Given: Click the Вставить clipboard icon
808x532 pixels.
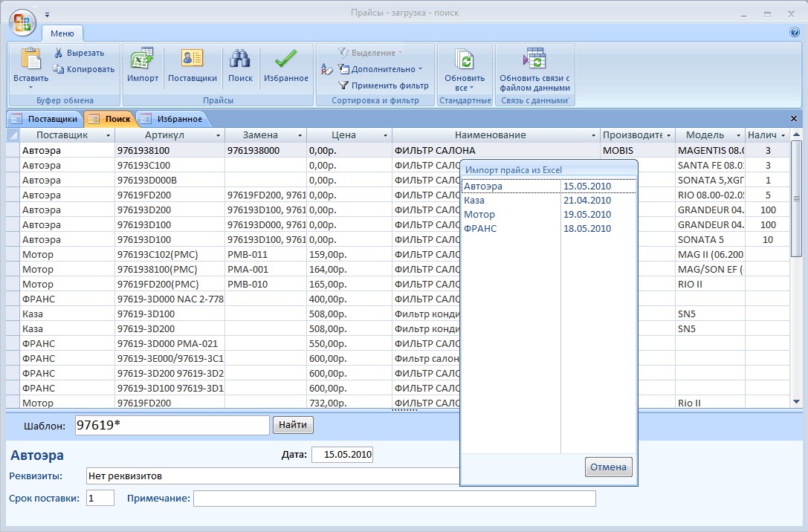Looking at the screenshot, I should [30, 59].
